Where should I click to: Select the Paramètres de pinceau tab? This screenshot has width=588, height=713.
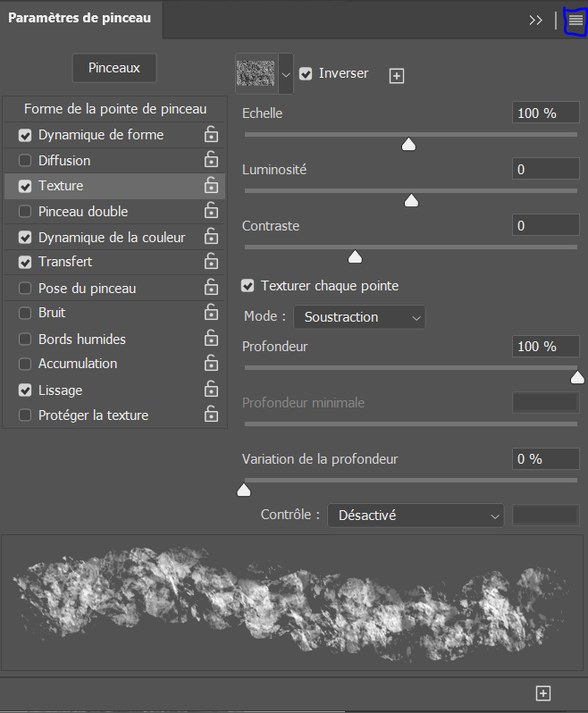(x=80, y=19)
